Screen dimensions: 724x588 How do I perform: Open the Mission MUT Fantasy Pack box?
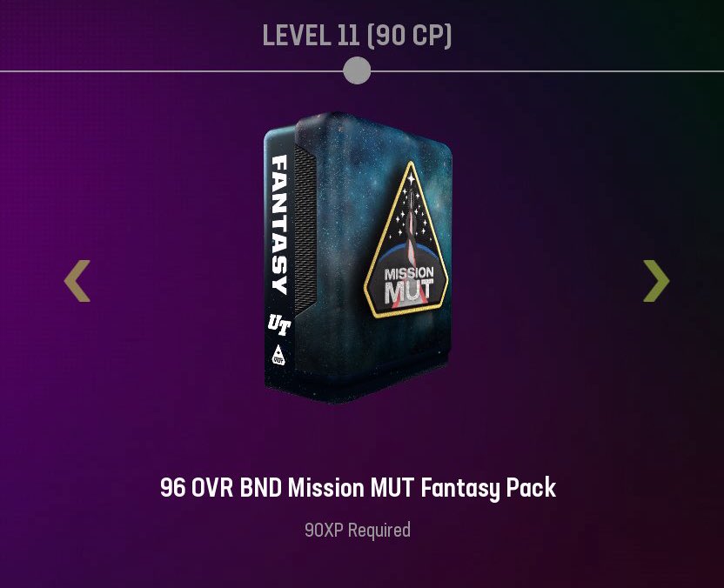[358, 257]
